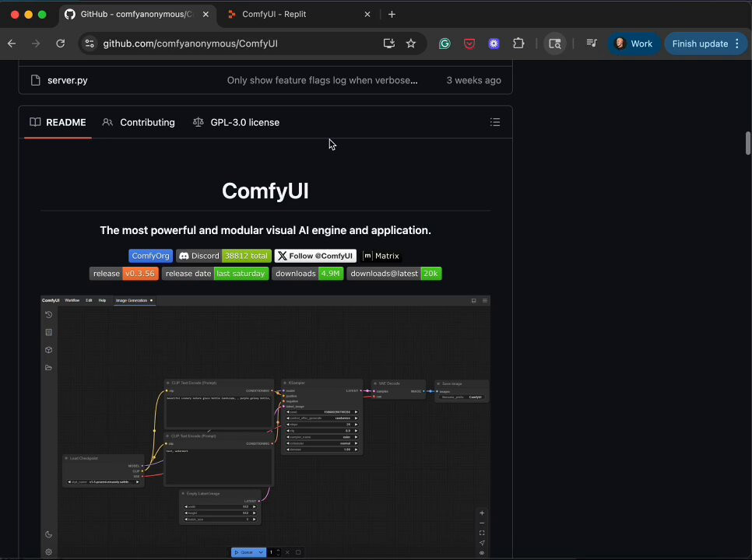
Task: Reload the GitHub page
Action: tap(61, 44)
